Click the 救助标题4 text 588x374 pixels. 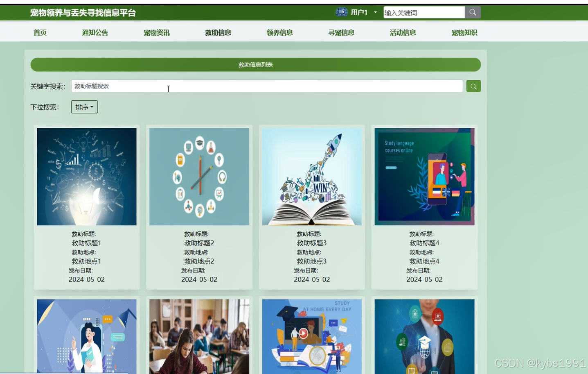[424, 243]
